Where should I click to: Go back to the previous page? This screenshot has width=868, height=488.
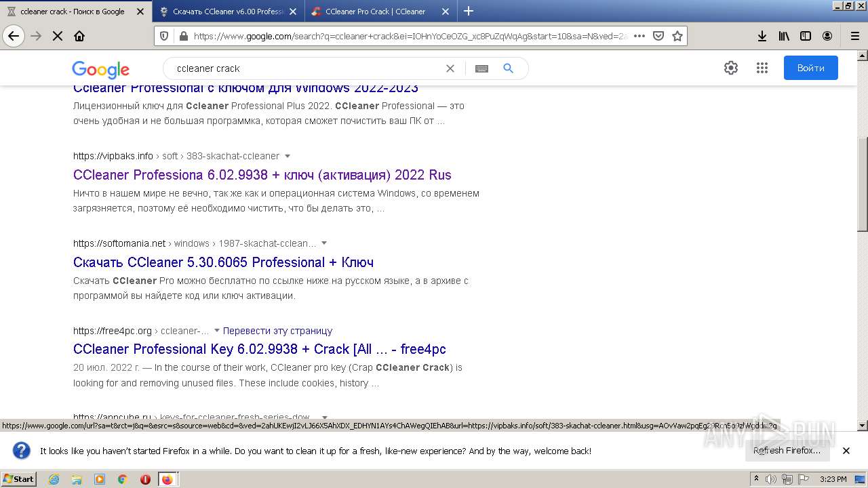14,36
